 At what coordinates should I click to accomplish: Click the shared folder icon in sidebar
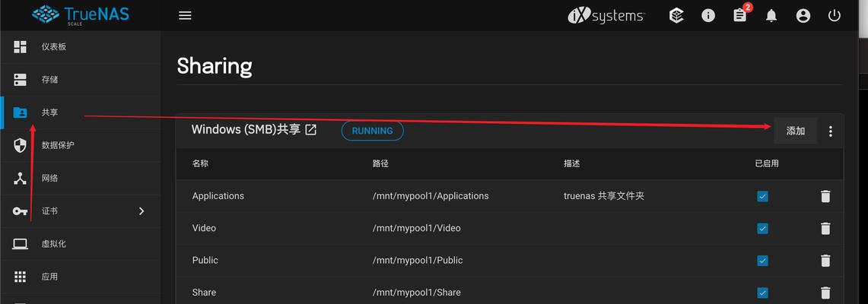pyautogui.click(x=20, y=112)
